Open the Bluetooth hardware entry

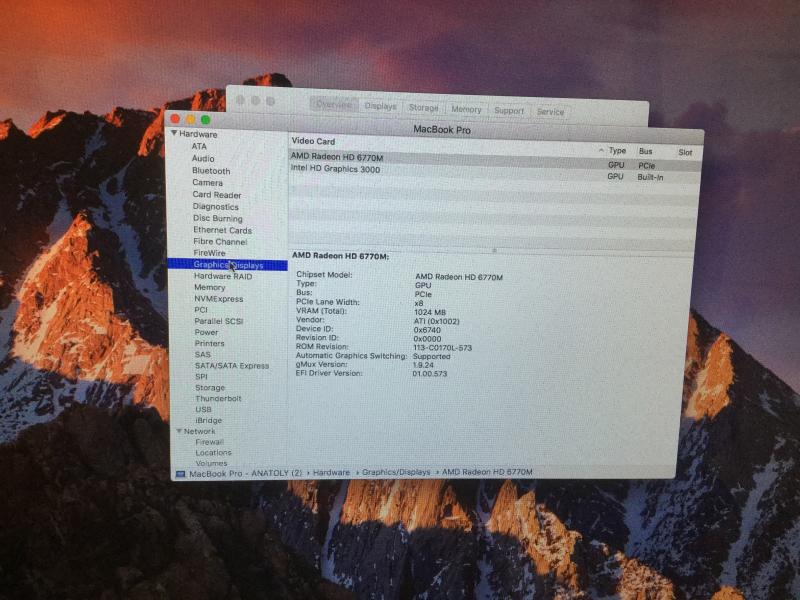(211, 171)
